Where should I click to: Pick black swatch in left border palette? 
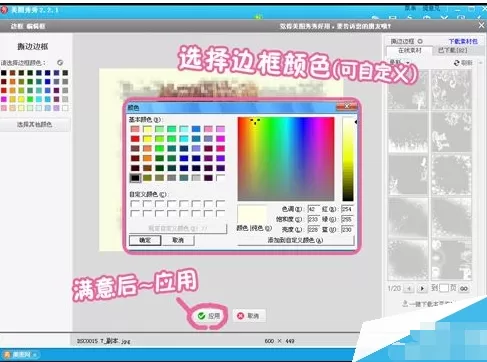pos(4,73)
